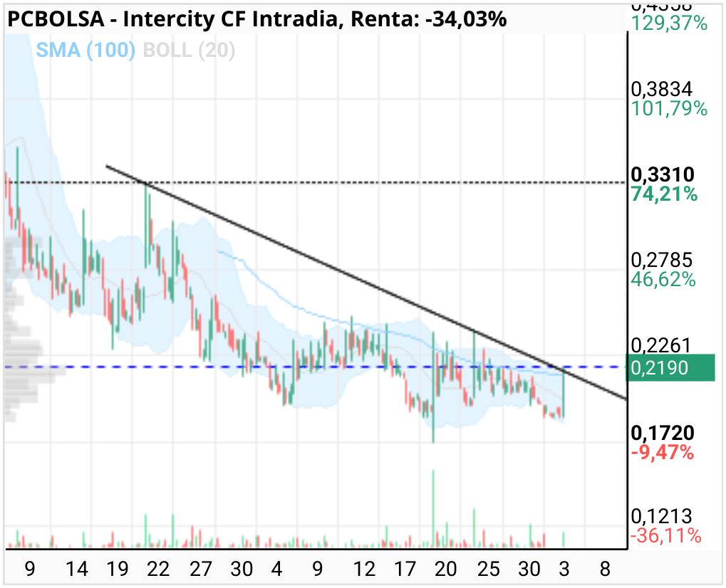Viewport: 726px width, 588px height.
Task: Click the percentage label 101,79%
Action: coord(669,109)
